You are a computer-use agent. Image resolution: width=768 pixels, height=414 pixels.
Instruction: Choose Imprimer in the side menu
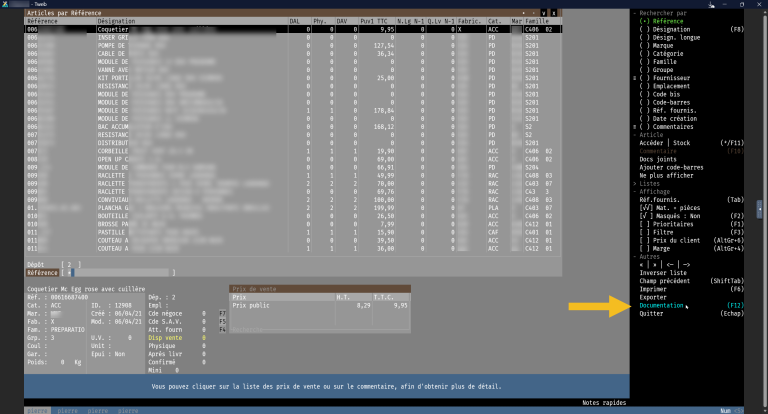tap(655, 288)
